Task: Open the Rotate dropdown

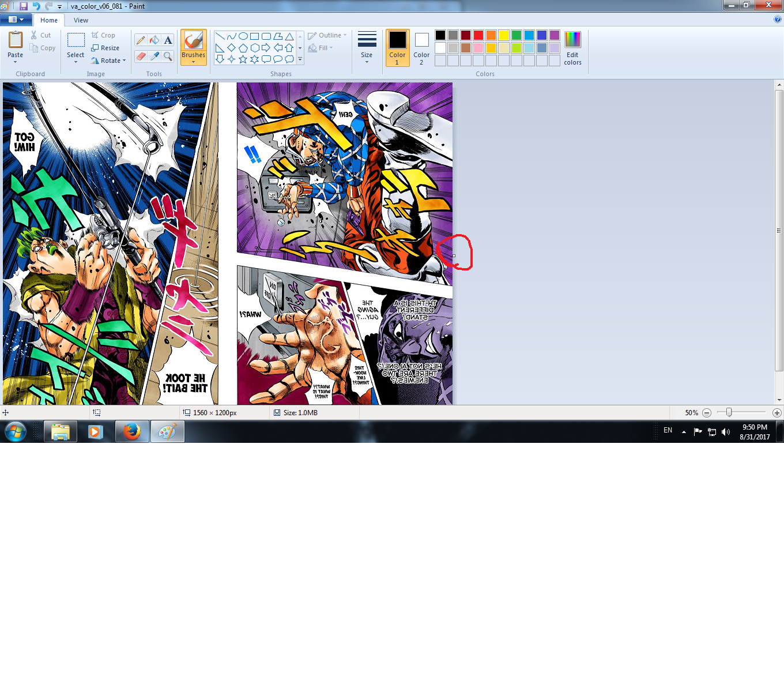Action: 108,61
